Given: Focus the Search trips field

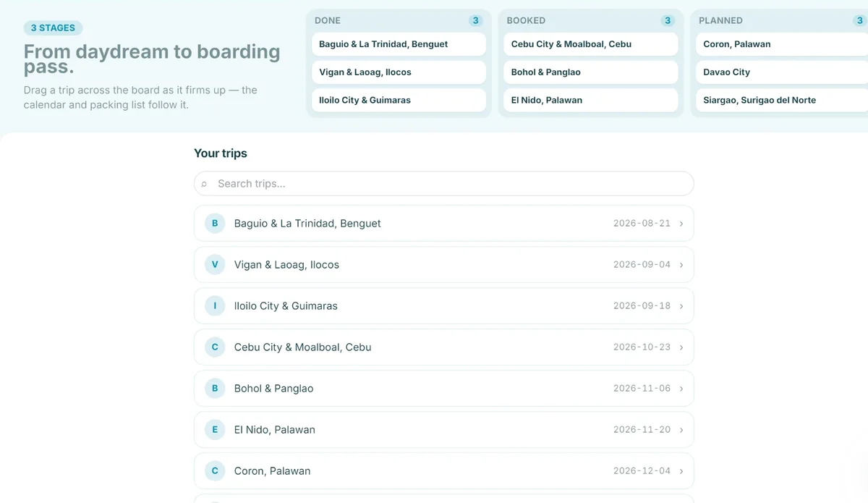Looking at the screenshot, I should tap(444, 184).
